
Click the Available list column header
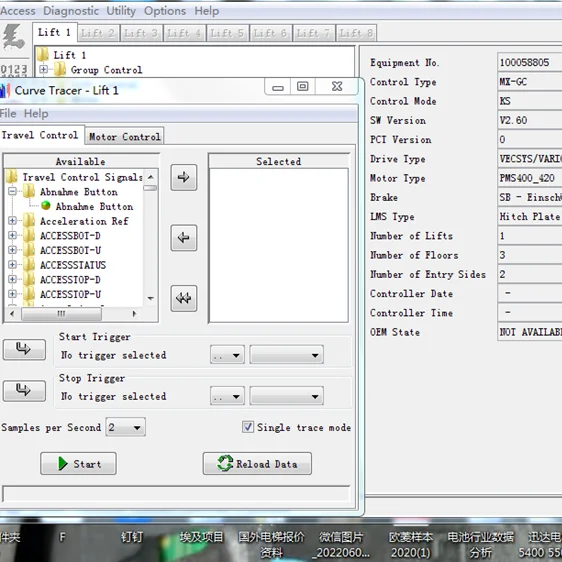[81, 161]
